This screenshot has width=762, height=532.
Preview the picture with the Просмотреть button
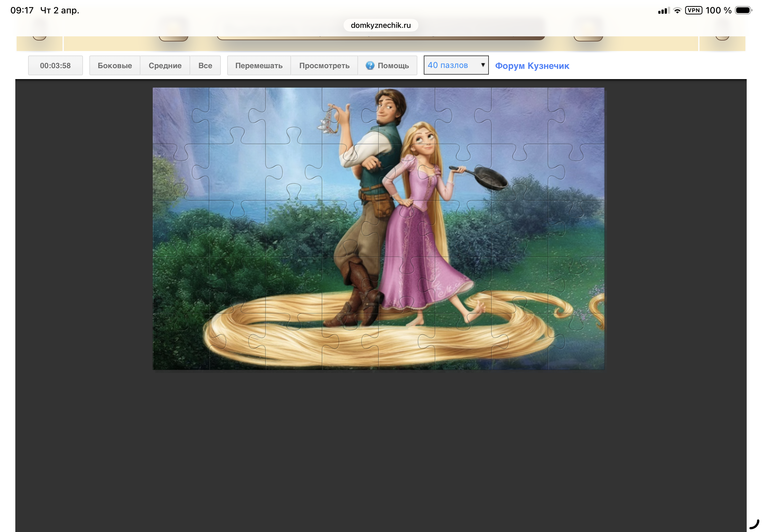(x=324, y=66)
